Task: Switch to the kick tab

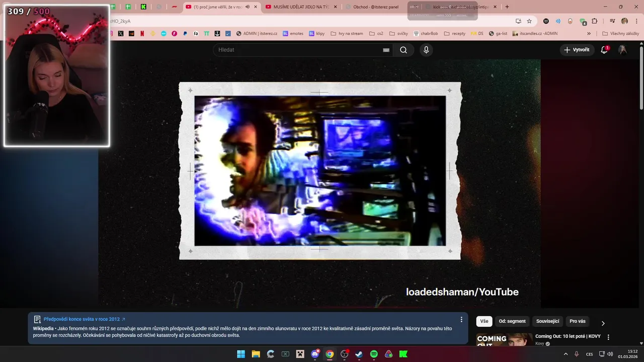Action: 460,7
